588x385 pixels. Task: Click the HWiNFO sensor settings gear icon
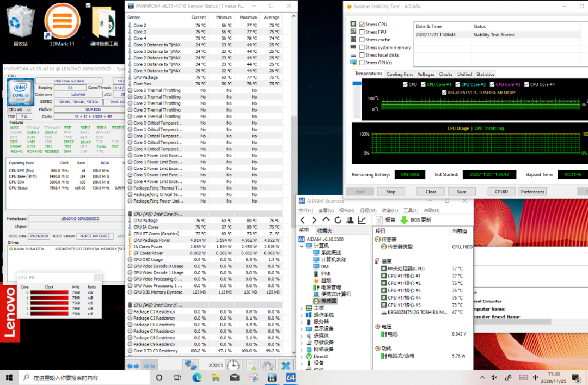pyautogui.click(x=267, y=365)
